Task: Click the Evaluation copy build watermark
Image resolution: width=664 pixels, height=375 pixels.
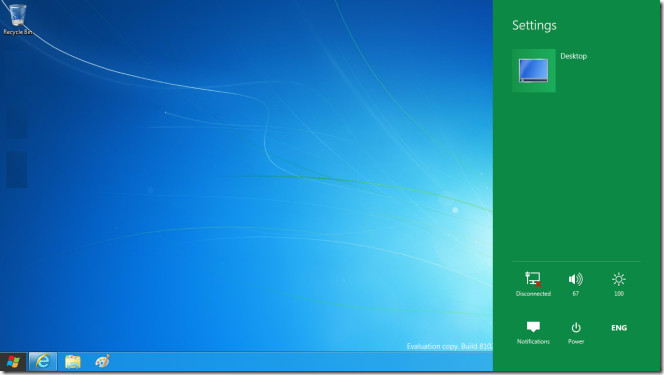Action: (449, 346)
